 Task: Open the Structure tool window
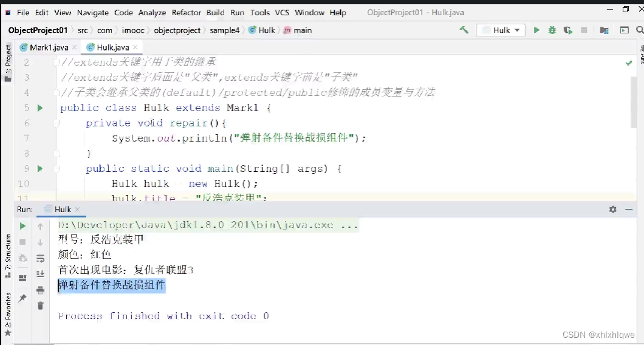pyautogui.click(x=7, y=256)
